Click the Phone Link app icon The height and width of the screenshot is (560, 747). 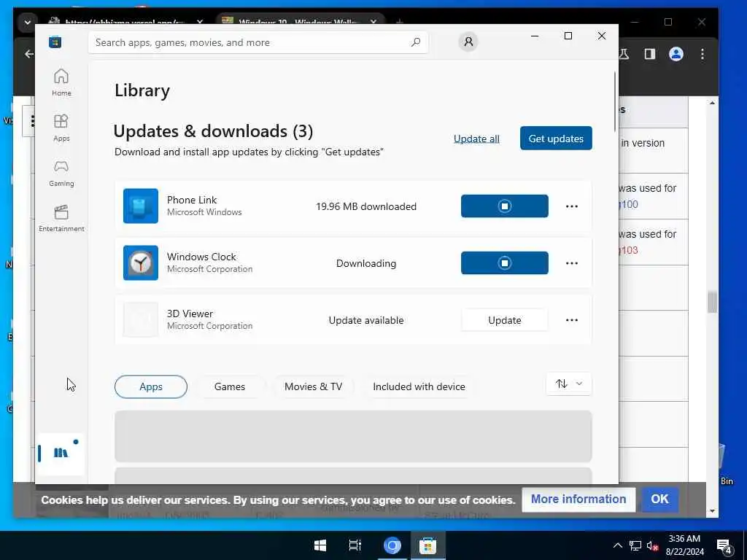click(x=141, y=206)
